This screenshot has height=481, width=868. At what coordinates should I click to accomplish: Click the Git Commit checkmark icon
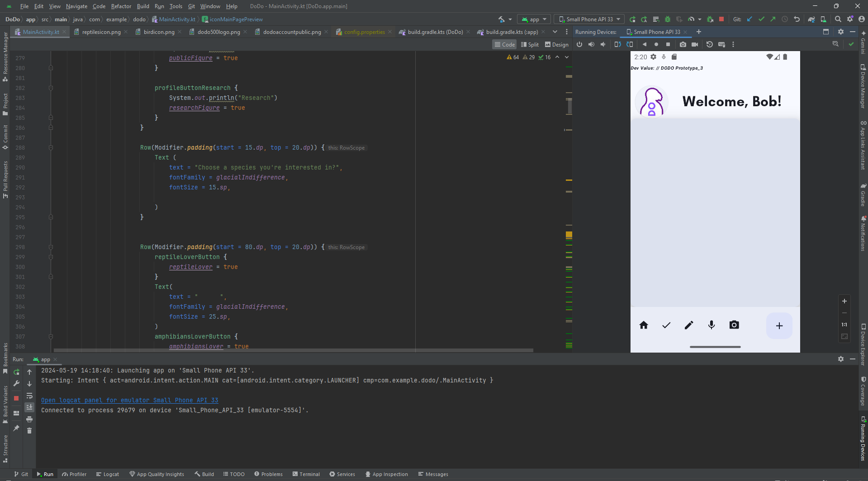(761, 19)
